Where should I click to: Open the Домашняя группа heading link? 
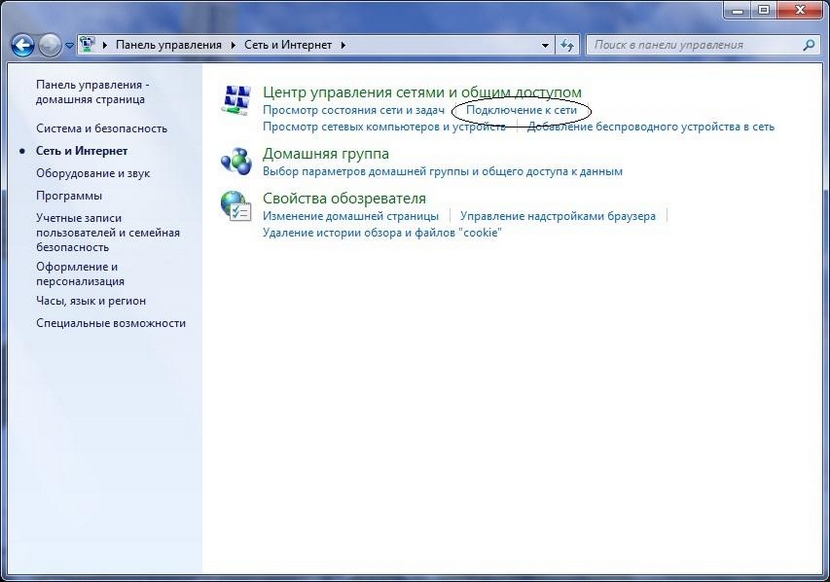[326, 154]
